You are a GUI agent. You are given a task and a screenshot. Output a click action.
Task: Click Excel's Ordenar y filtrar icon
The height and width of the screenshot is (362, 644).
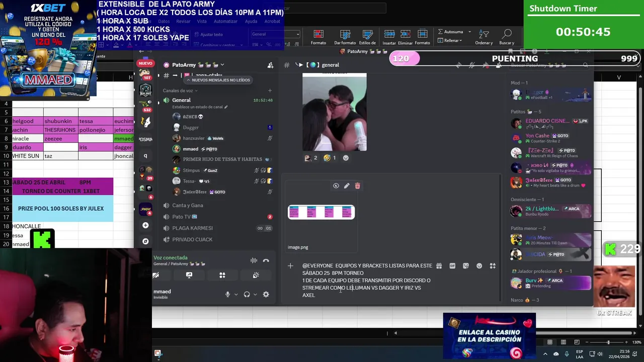click(x=484, y=37)
